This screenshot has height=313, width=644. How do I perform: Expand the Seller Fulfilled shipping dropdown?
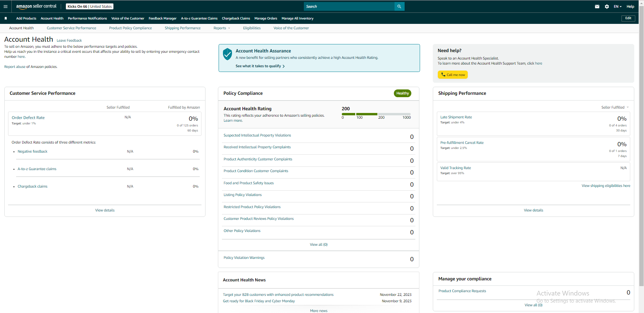click(615, 107)
